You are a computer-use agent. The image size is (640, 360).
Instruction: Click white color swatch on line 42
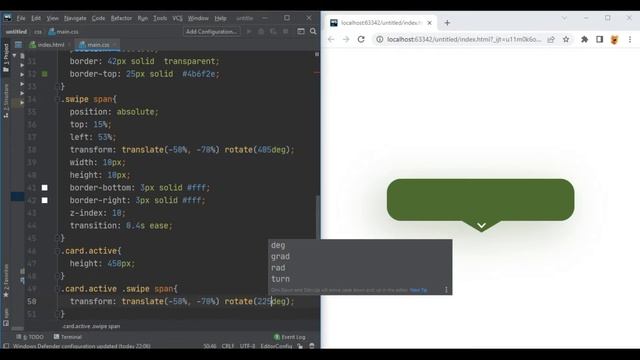44,200
